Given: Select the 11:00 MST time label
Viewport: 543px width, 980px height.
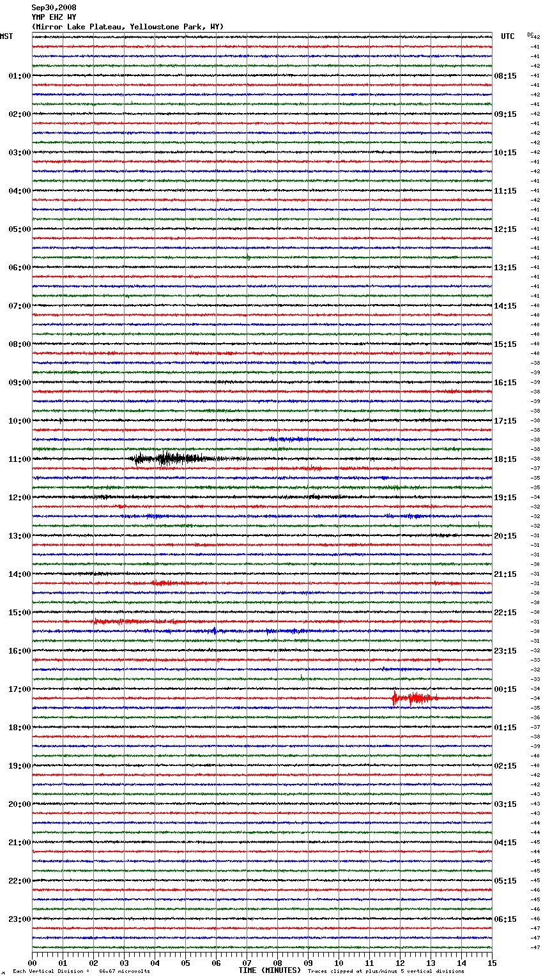Looking at the screenshot, I should tap(20, 459).
